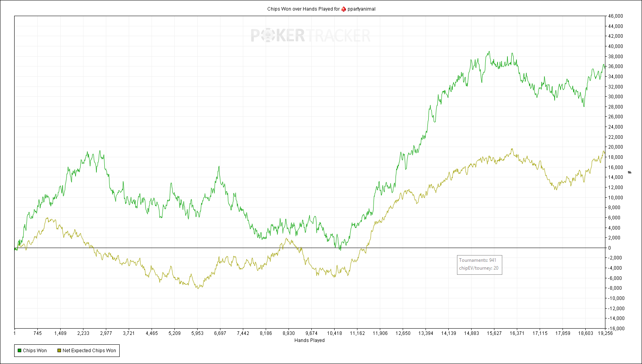This screenshot has height=364, width=642.
Task: Click the Net Expected Chips Won legend label
Action: click(x=89, y=351)
